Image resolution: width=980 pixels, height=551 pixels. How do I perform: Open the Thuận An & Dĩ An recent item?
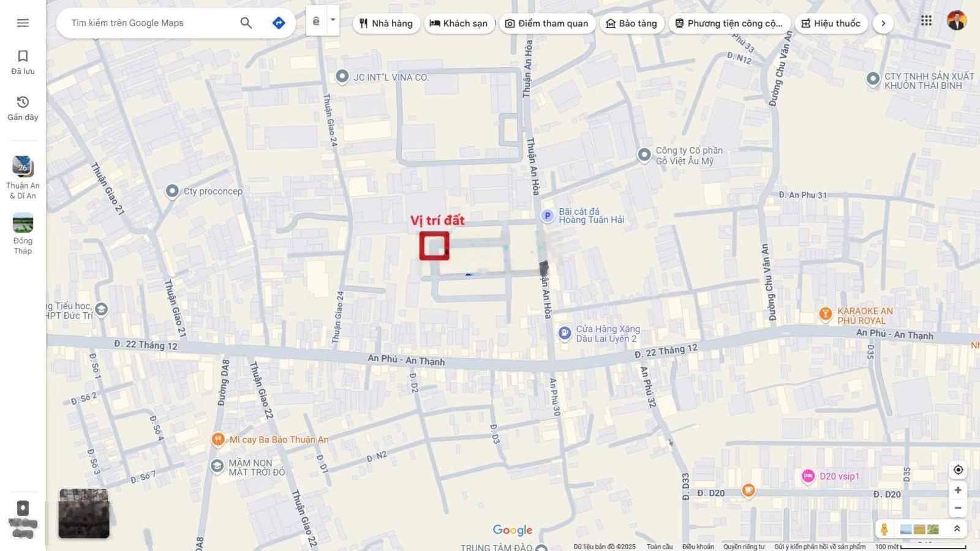coord(23,178)
